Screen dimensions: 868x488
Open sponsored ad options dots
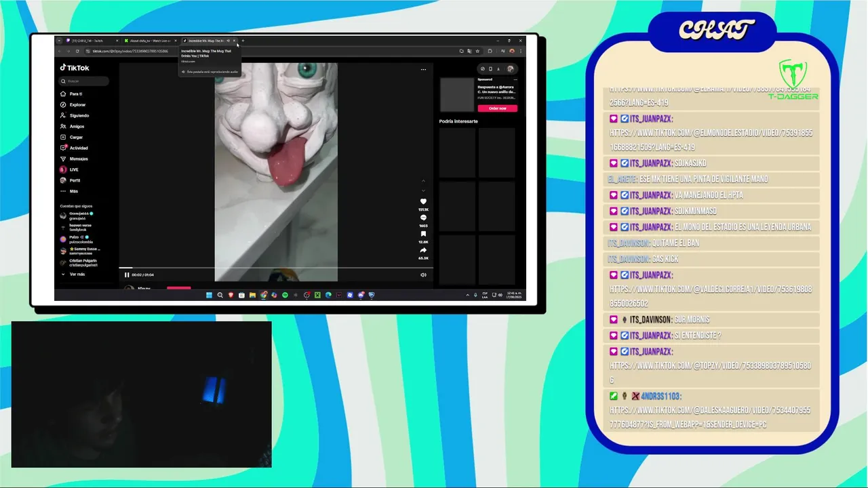[x=515, y=79]
